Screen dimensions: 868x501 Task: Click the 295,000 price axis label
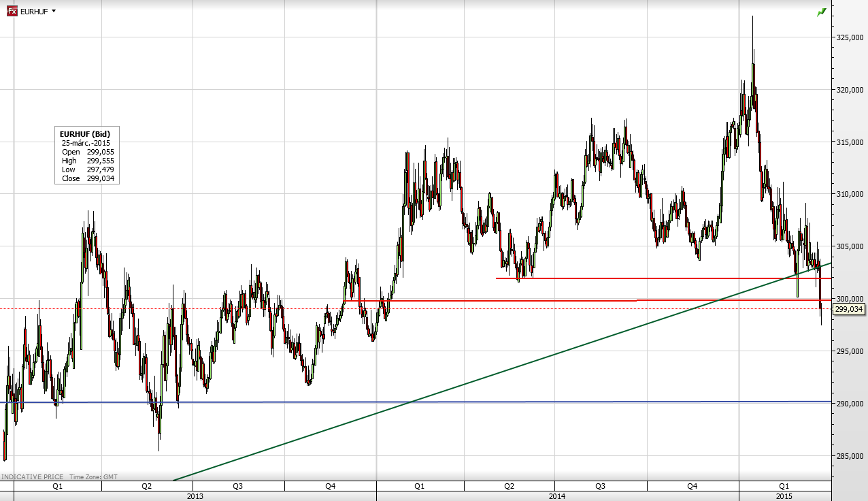[850, 351]
